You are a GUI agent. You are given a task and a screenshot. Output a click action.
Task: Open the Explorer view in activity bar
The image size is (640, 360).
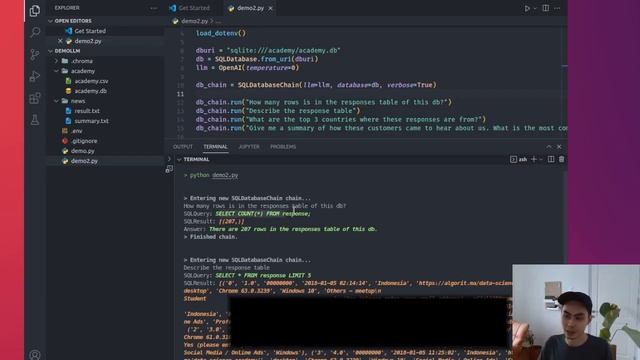(35, 11)
